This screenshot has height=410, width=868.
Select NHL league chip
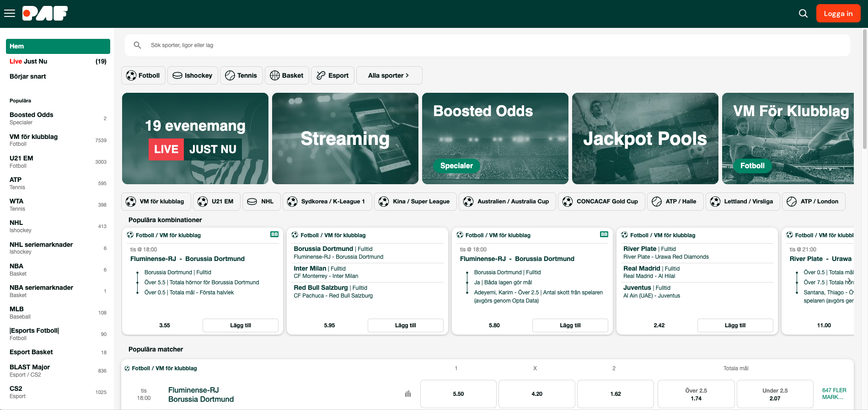pyautogui.click(x=262, y=202)
